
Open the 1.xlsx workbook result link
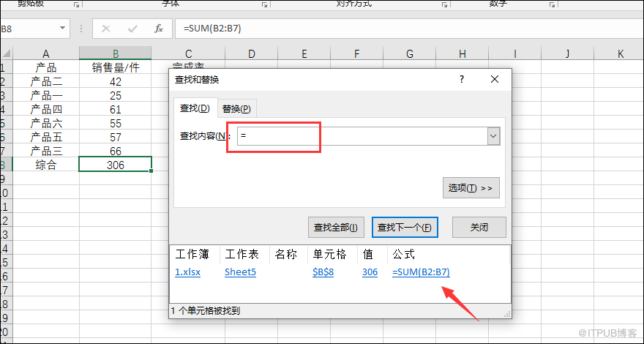(x=187, y=272)
